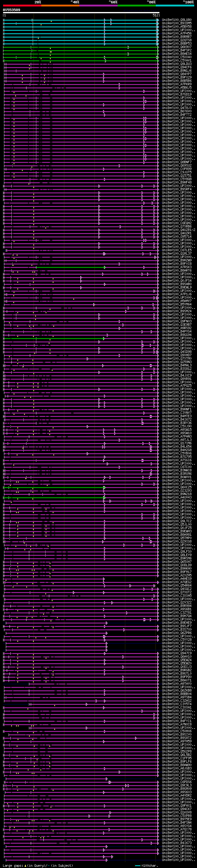Click the green ~80% identity legend segment
The image size is (197, 868).
pos(137,6)
